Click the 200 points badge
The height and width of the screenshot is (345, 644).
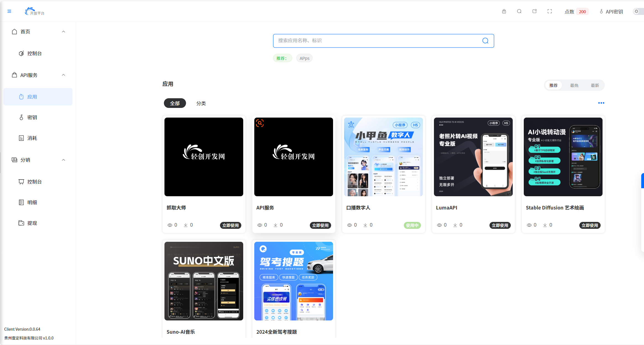click(x=582, y=12)
